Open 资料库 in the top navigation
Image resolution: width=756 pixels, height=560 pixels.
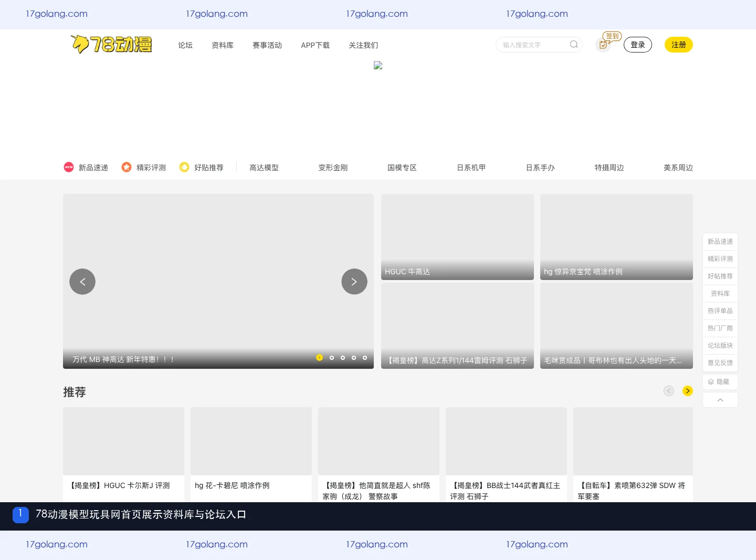[x=223, y=45]
